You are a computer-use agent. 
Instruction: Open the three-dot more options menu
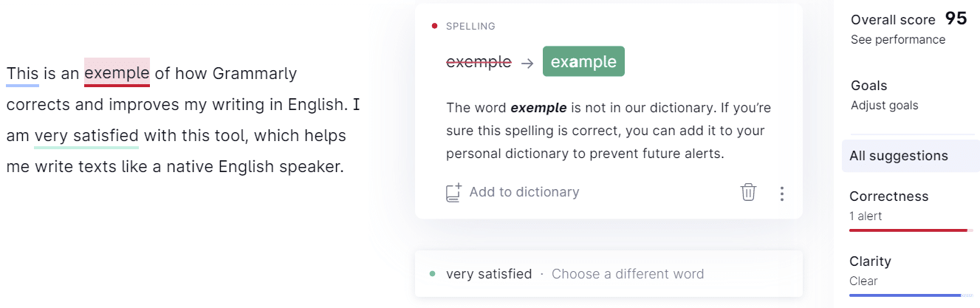[x=781, y=194]
